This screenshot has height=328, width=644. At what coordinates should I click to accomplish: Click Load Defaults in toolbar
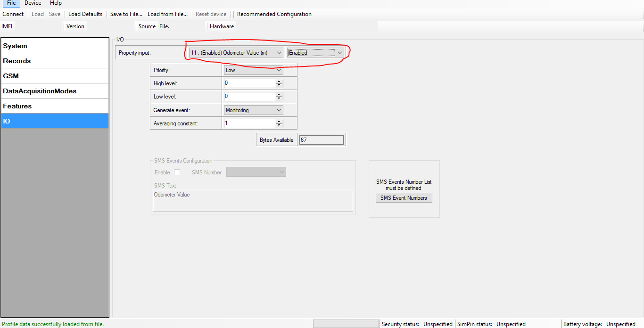click(x=85, y=14)
